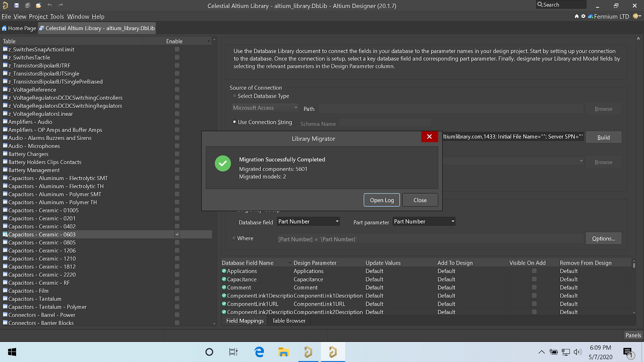
Task: Select the Select Database Type radio button
Action: pyautogui.click(x=235, y=96)
